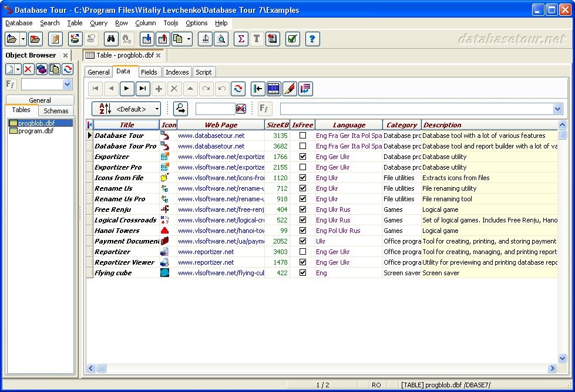This screenshot has height=392, width=575.
Task: Open the Tools menu
Action: click(171, 23)
